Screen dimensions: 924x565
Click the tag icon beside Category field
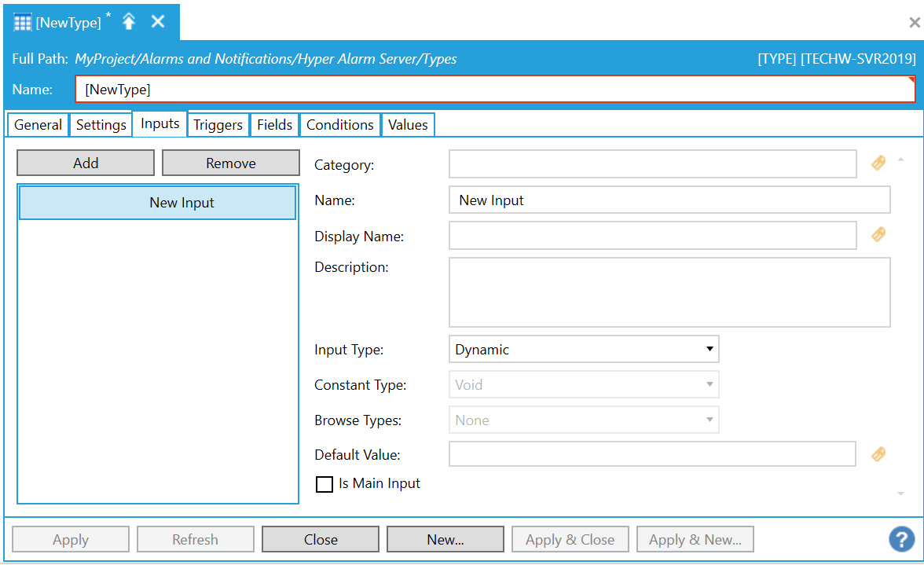tap(878, 163)
